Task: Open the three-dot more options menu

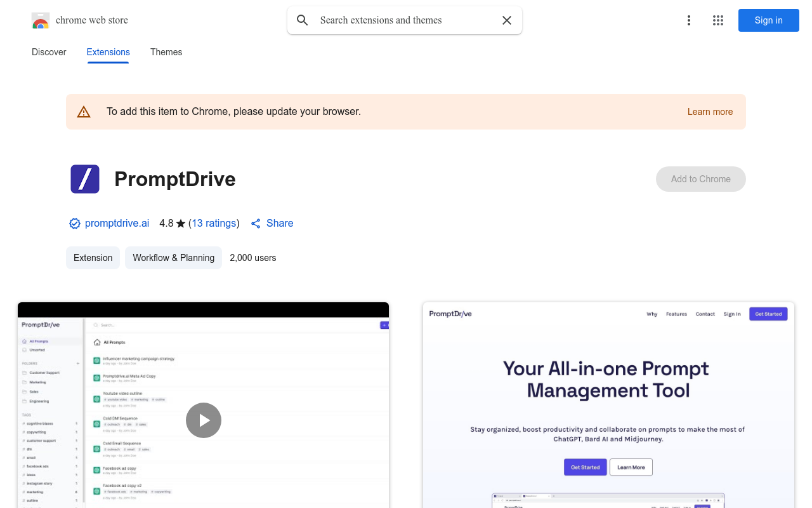Action: [689, 20]
